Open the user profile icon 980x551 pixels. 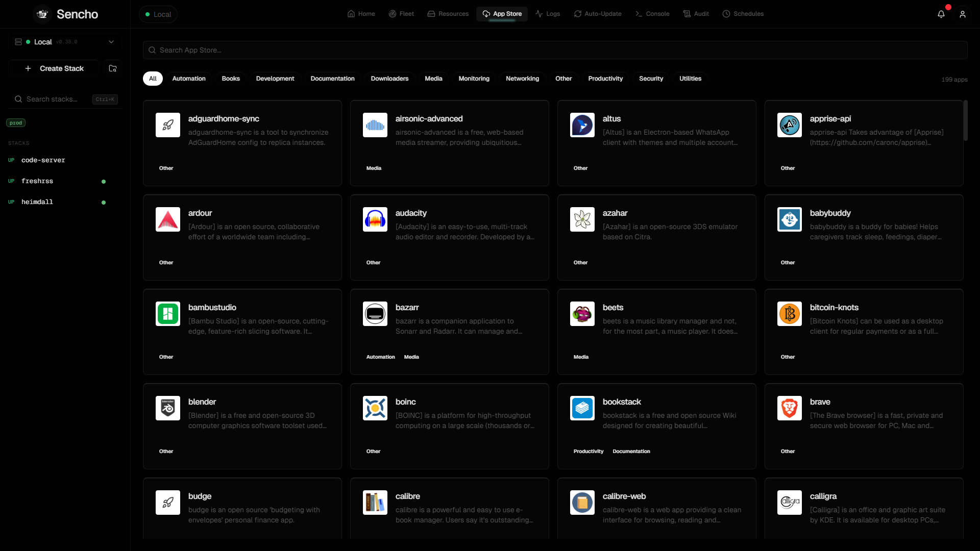[x=963, y=14]
